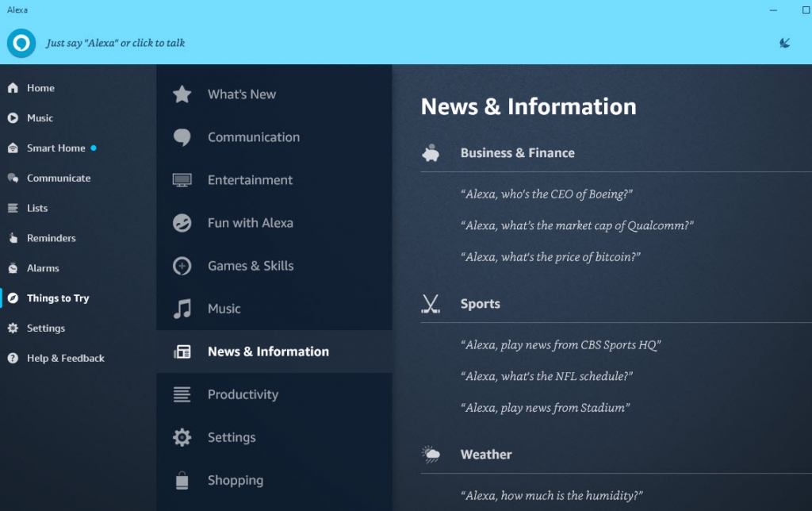Select the Games & Skills icon
Screen dimensions: 812x511
pos(182,266)
